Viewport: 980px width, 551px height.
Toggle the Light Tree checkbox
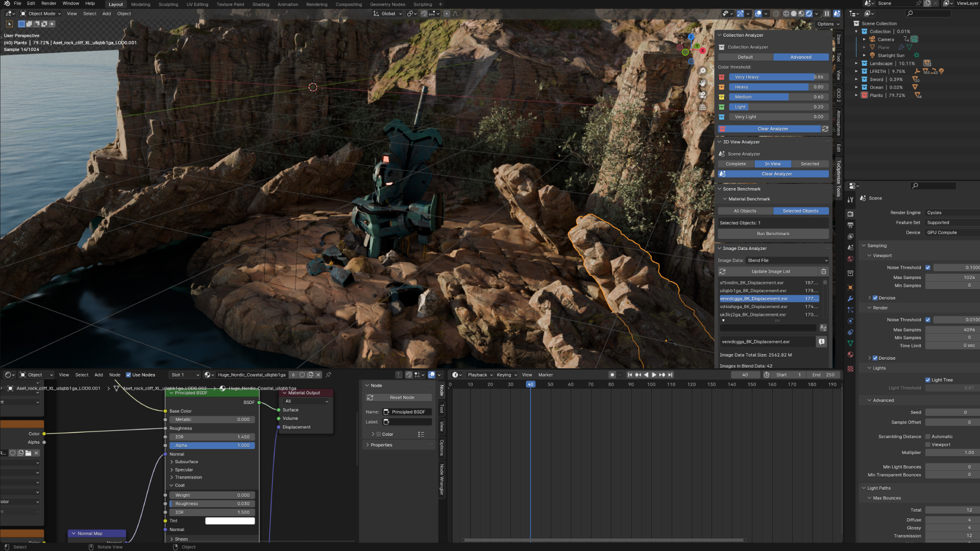(928, 380)
